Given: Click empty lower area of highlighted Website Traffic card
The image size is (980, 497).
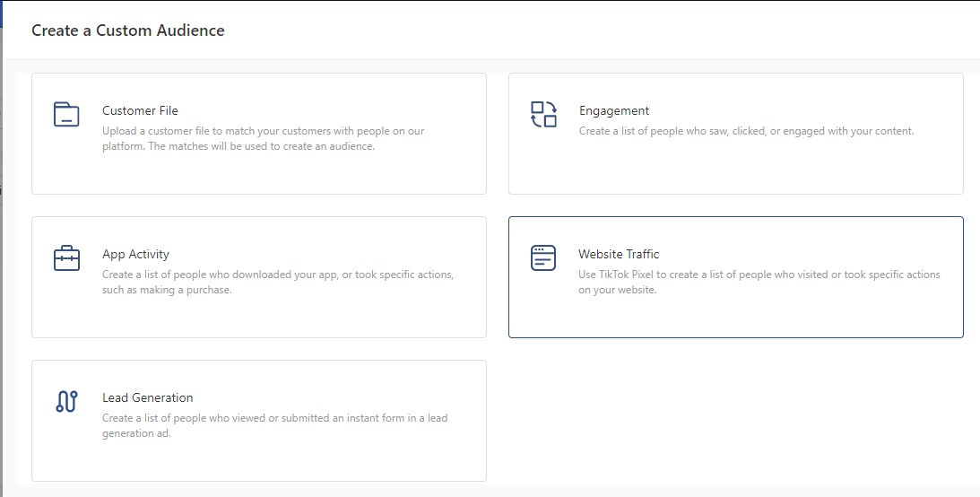Looking at the screenshot, I should (x=735, y=318).
